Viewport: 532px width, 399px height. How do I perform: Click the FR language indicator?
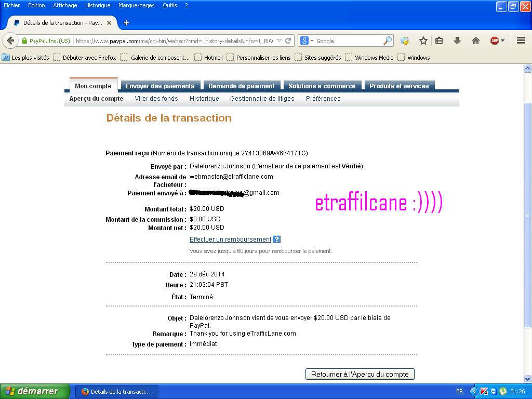(459, 391)
